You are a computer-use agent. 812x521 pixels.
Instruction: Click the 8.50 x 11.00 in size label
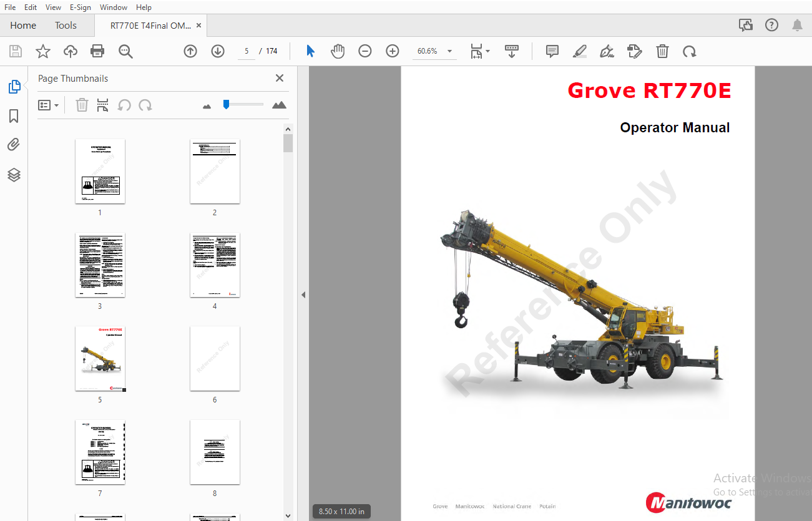tap(341, 511)
